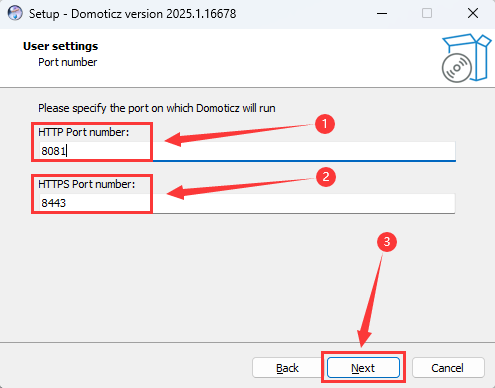Click 'Please specify the port' instruction text
Image resolution: width=495 pixels, height=388 pixels.
click(x=157, y=108)
